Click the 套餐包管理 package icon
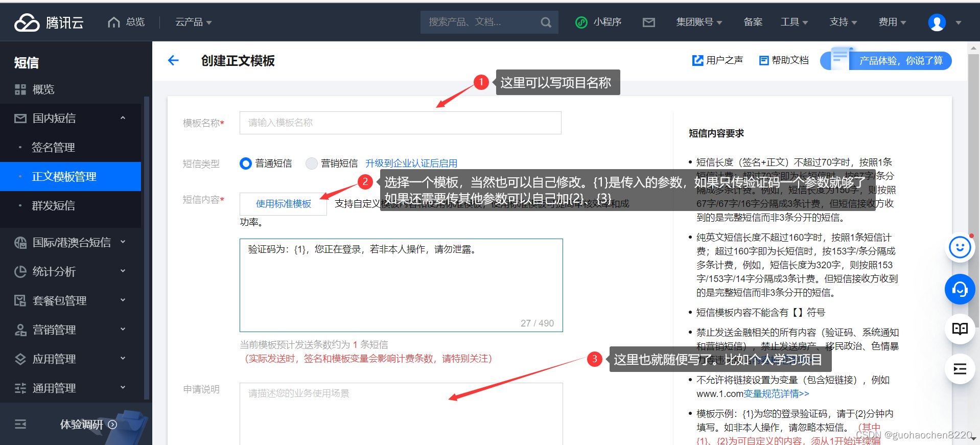980x445 pixels. click(x=20, y=300)
